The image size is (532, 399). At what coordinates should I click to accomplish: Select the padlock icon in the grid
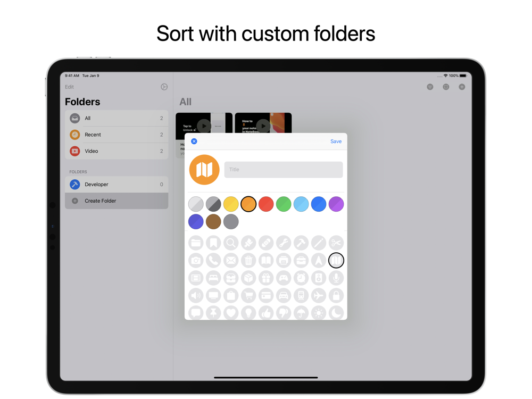point(336,295)
